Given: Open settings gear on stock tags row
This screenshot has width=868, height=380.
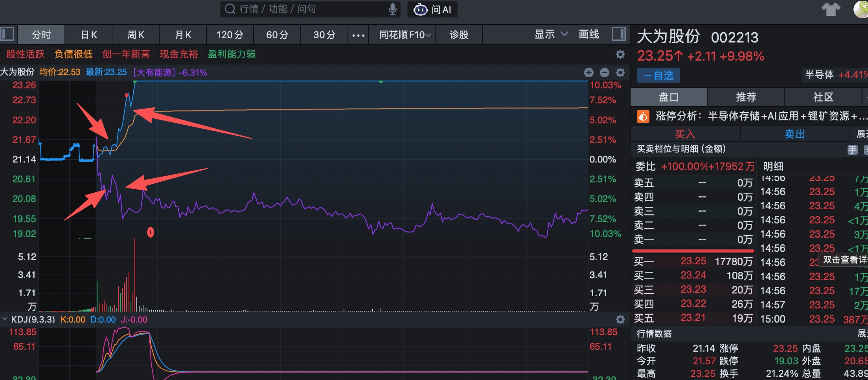Looking at the screenshot, I should [x=620, y=54].
